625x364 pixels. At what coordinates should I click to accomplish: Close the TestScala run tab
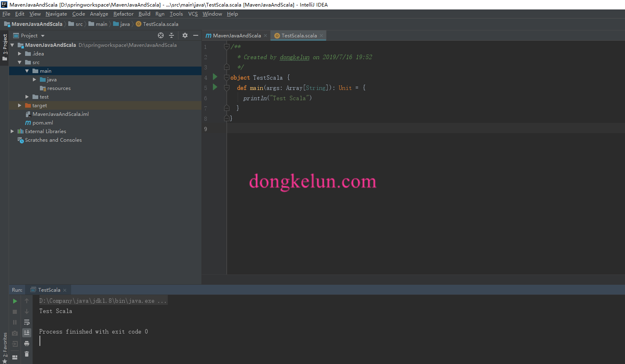(65, 290)
